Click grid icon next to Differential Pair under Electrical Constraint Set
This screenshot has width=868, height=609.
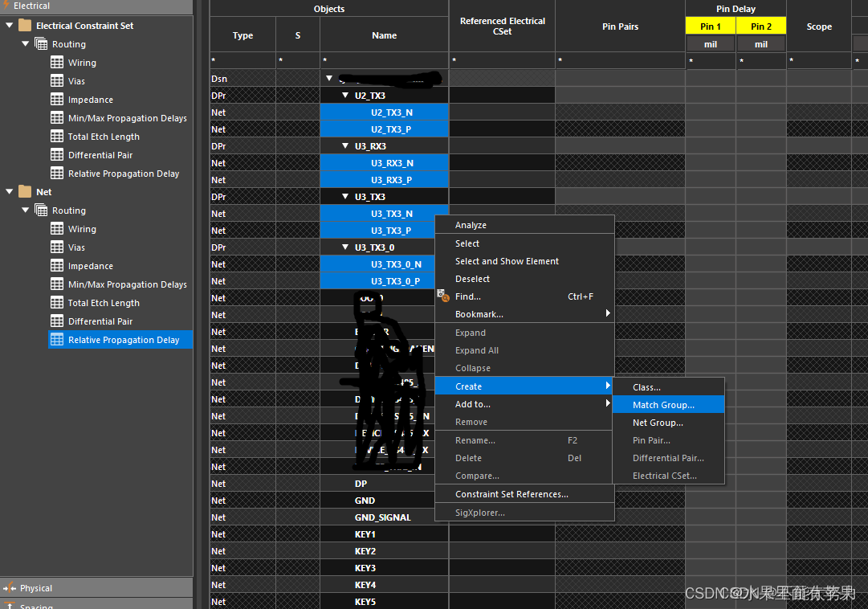pos(57,155)
